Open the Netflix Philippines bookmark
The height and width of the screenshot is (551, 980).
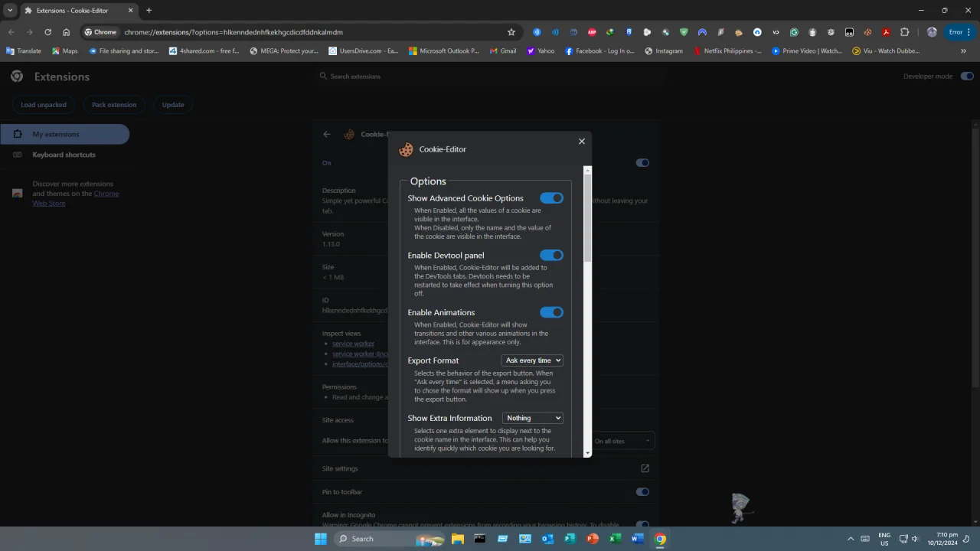pyautogui.click(x=727, y=51)
